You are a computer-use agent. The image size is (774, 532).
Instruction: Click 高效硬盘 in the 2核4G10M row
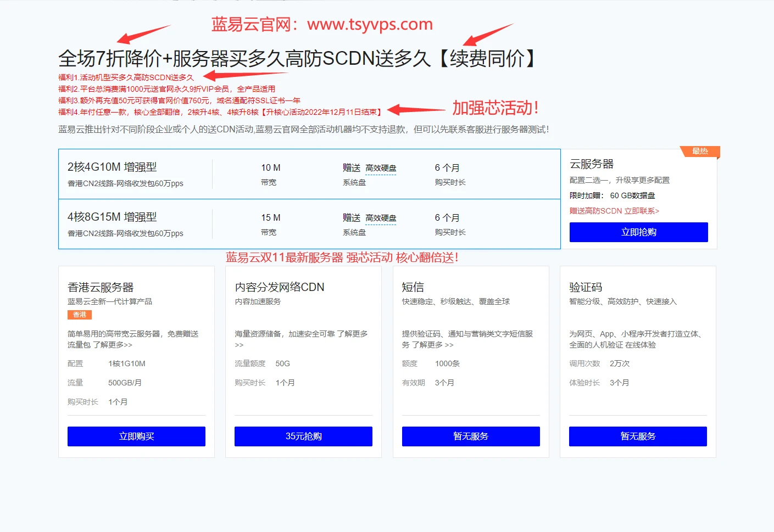381,168
